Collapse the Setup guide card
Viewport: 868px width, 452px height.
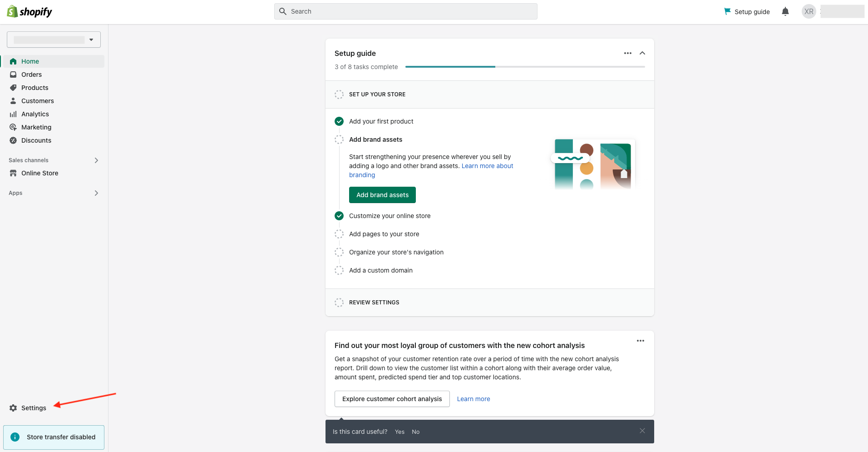[642, 53]
